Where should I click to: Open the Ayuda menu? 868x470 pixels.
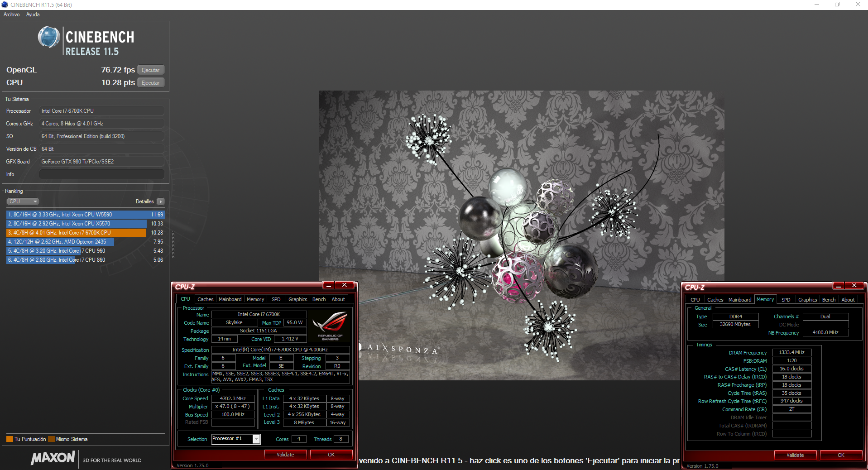pos(33,14)
